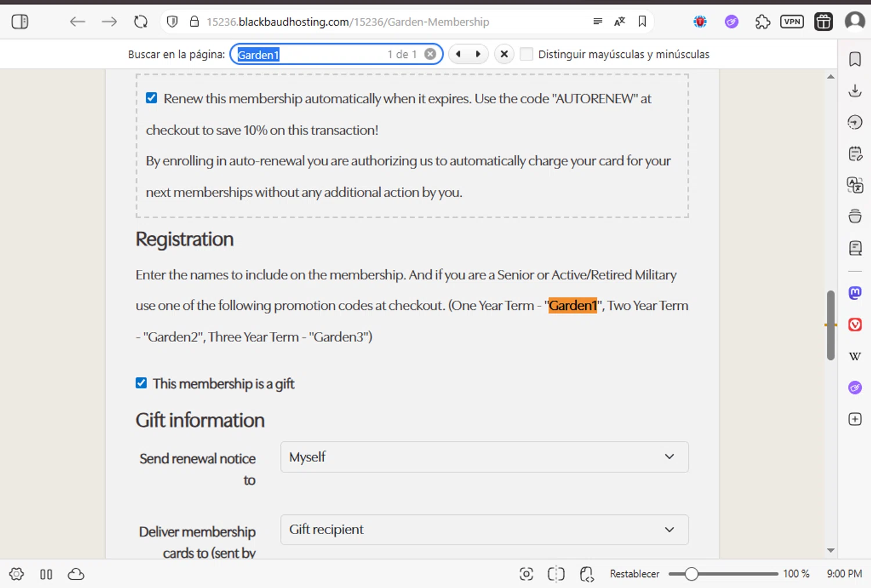Click the "100 %" zoom level text
The height and width of the screenshot is (588, 871).
click(796, 574)
